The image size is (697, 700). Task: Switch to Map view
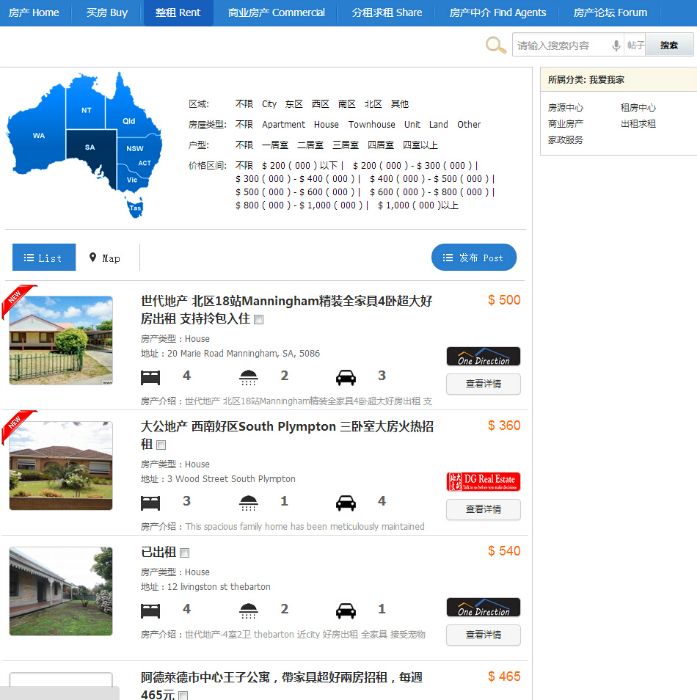pos(105,258)
